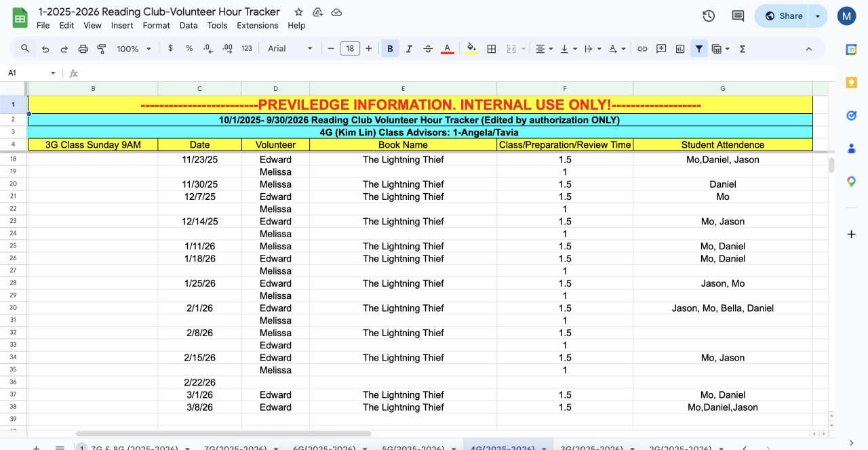Open the borders tool
The height and width of the screenshot is (450, 868).
click(x=492, y=49)
